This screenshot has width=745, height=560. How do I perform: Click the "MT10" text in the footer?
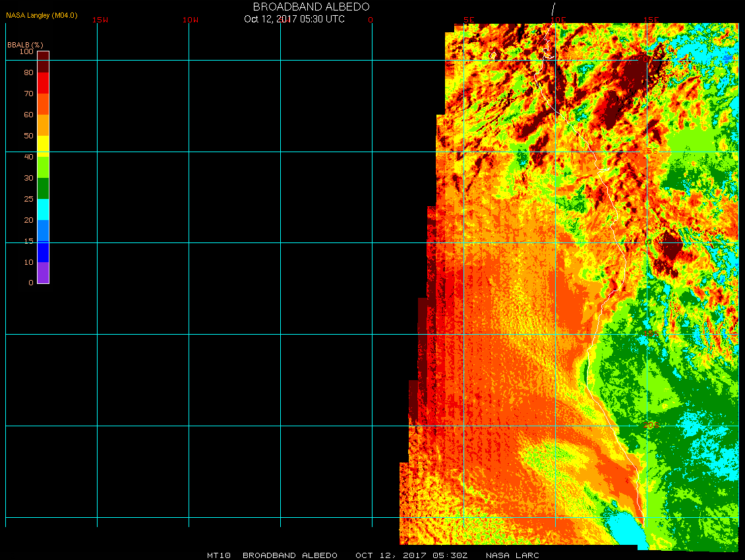tap(219, 555)
